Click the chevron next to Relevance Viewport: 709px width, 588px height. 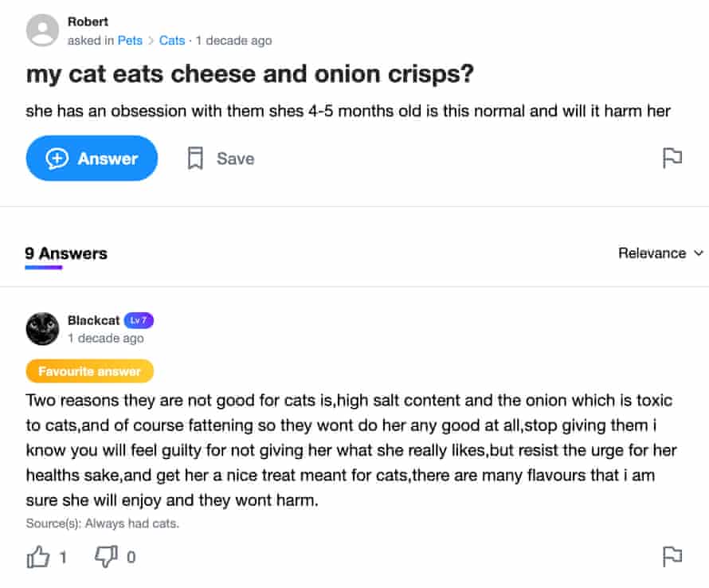pyautogui.click(x=699, y=253)
